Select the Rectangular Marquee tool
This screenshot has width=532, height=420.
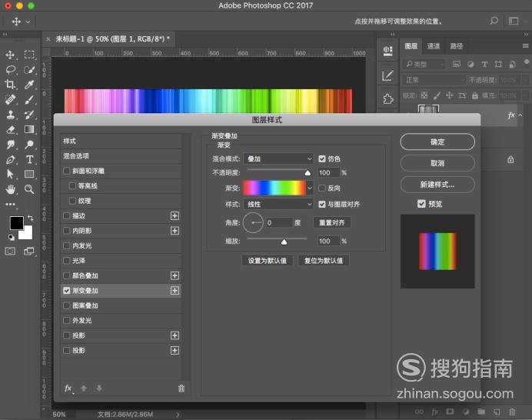click(x=29, y=55)
